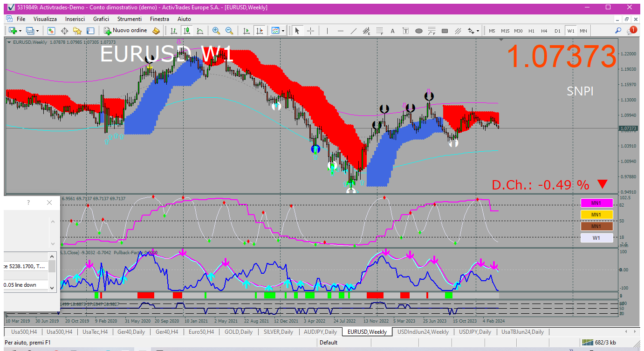
Task: Open the File menu
Action: 21,19
